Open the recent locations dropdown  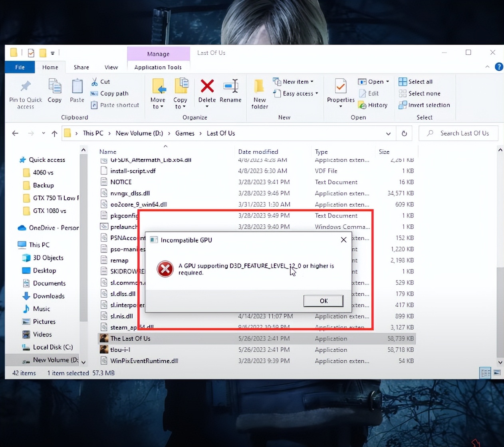point(43,133)
